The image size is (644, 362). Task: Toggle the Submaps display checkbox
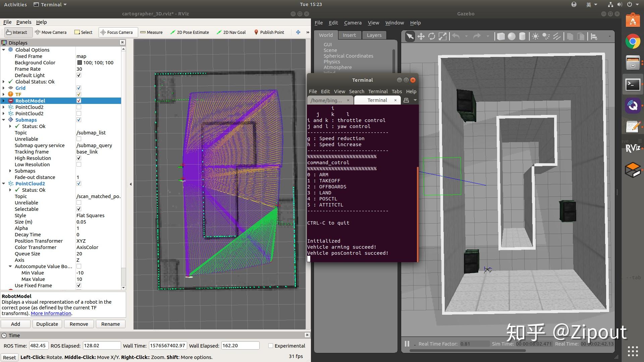point(79,120)
